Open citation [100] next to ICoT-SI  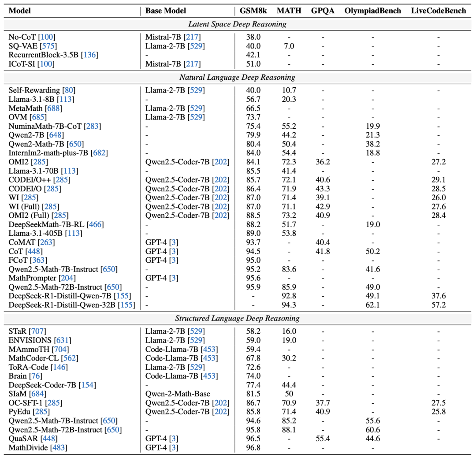46,64
